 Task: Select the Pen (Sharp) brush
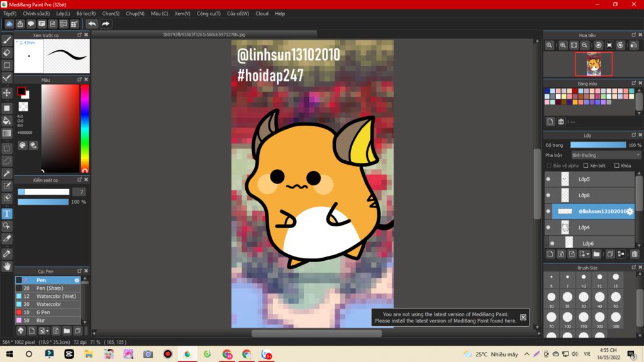coord(48,288)
